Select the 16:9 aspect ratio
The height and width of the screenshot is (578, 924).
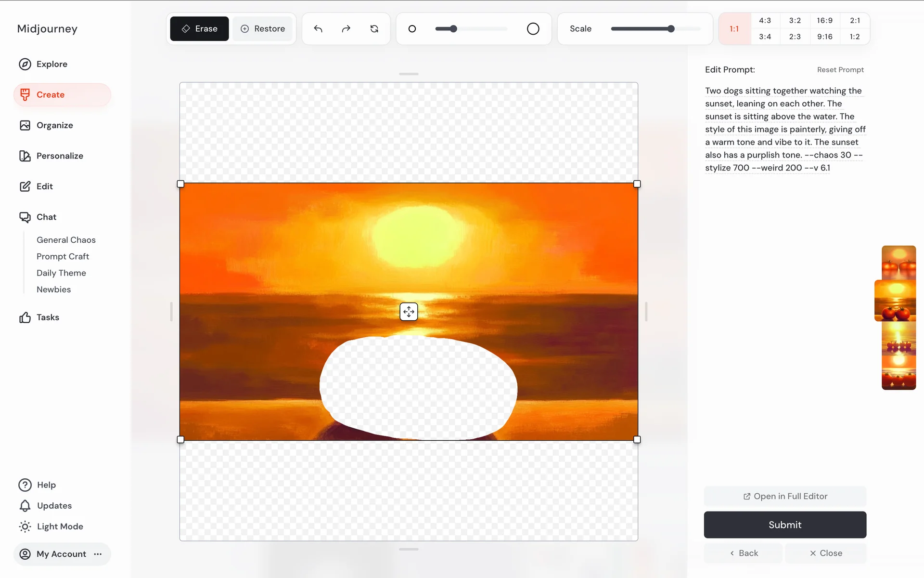point(824,21)
